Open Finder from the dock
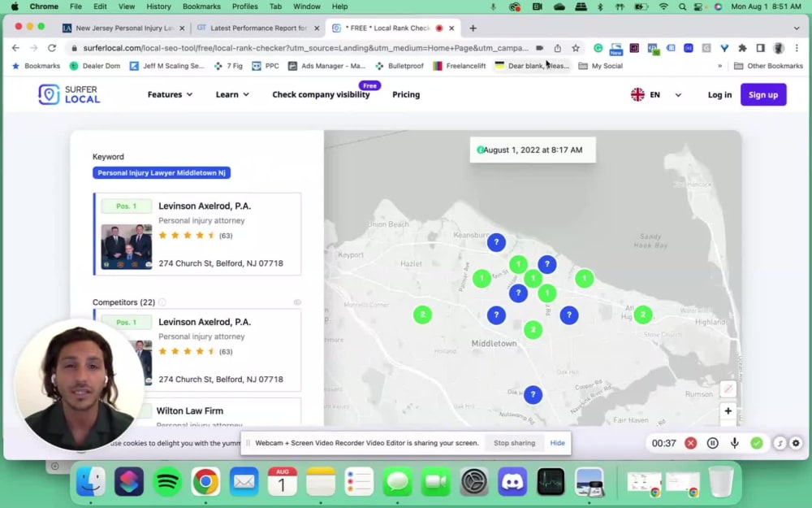 tap(91, 481)
